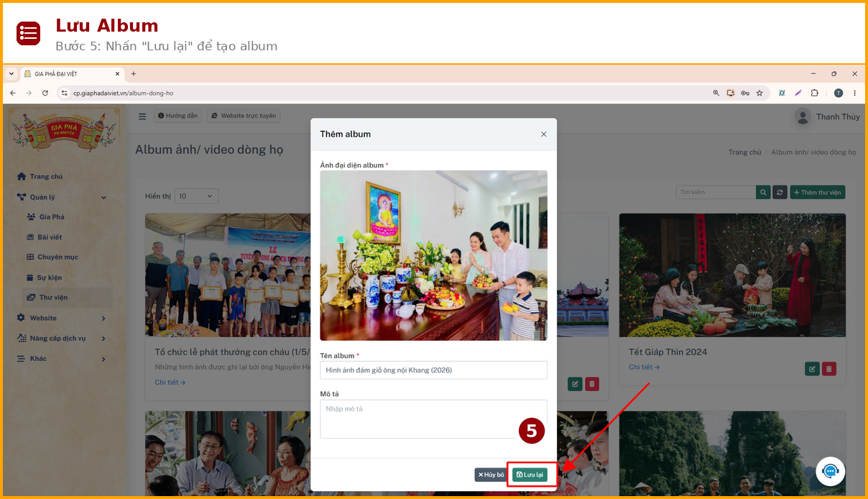The image size is (868, 499).
Task: Expand the Khác sidebar section
Action: pos(63,359)
